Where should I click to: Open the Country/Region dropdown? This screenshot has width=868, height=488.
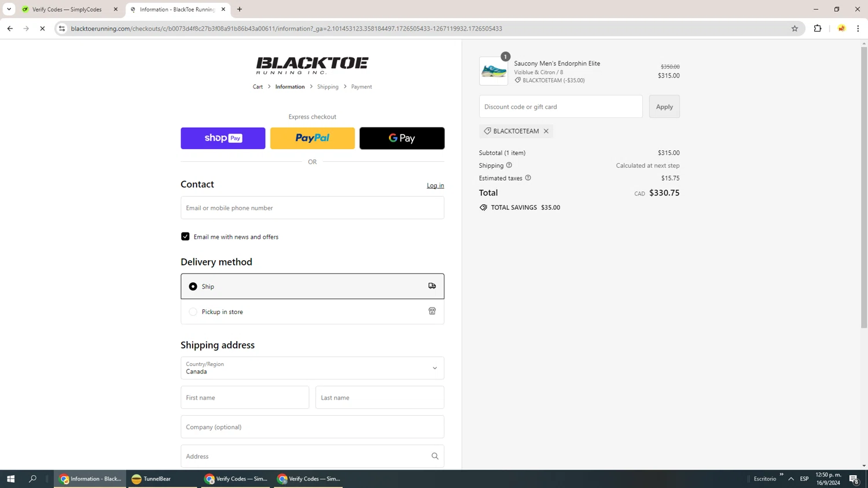coord(312,368)
